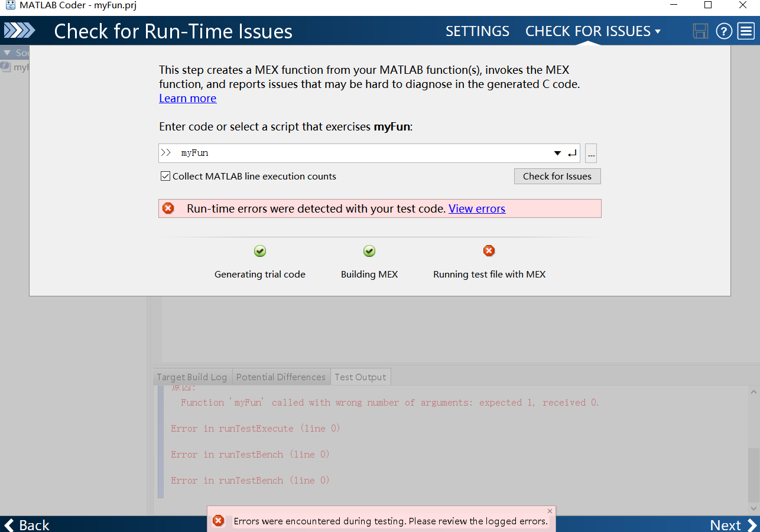The width and height of the screenshot is (760, 532).
Task: Proceed to the next step with Next
Action: (733, 524)
